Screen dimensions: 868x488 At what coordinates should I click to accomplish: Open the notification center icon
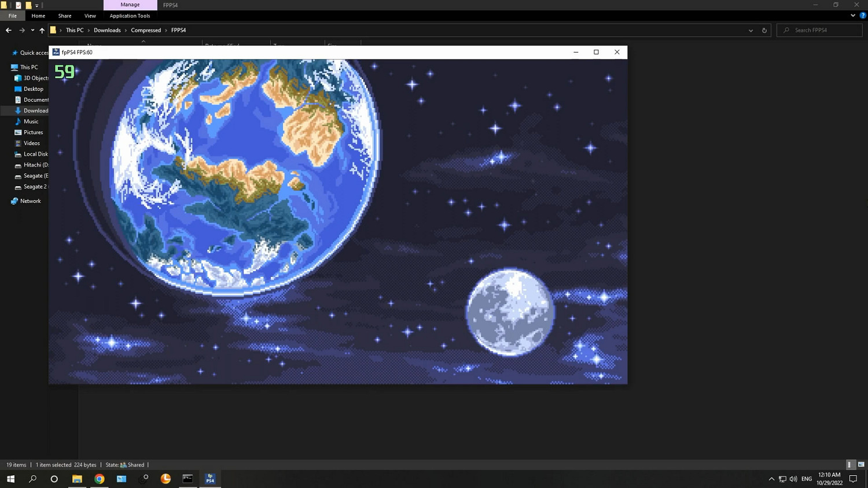coord(853,479)
